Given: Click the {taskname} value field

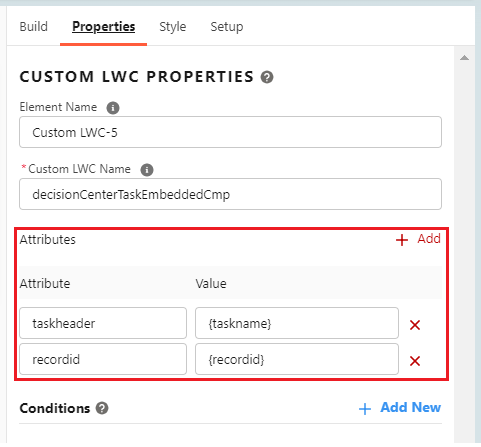Looking at the screenshot, I should coord(297,323).
